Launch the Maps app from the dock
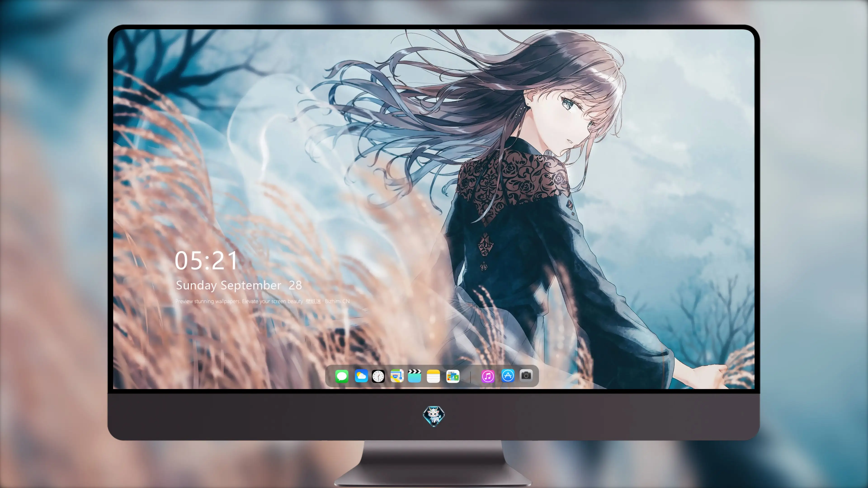 (397, 376)
